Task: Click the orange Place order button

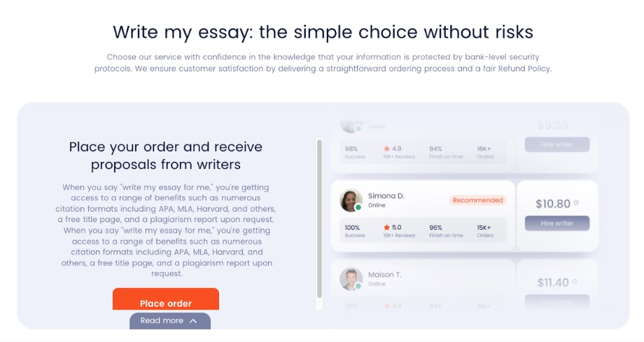Action: (165, 300)
